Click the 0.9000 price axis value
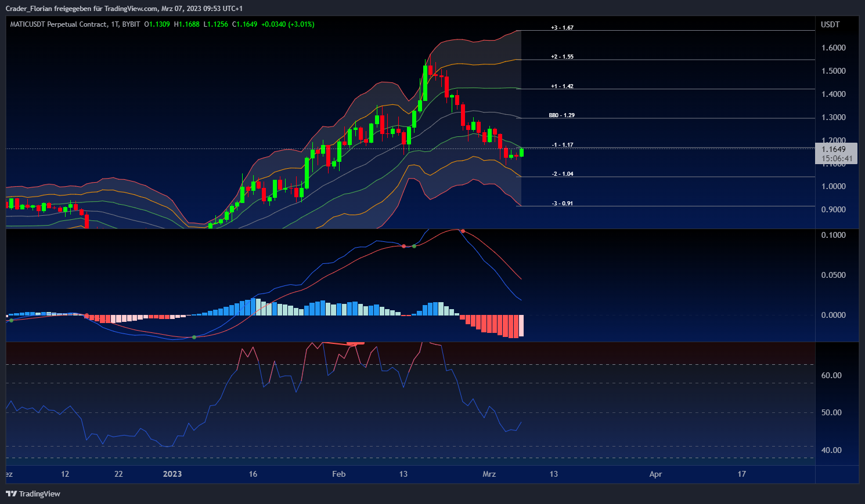The image size is (865, 504). point(834,209)
